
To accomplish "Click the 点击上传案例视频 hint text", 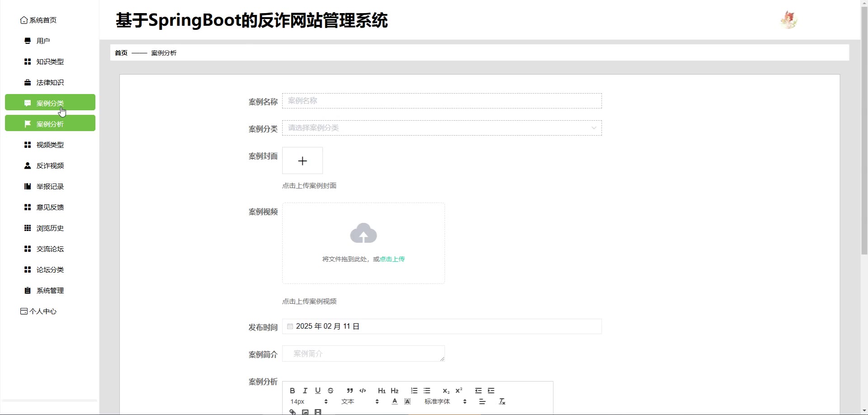I will [x=309, y=302].
